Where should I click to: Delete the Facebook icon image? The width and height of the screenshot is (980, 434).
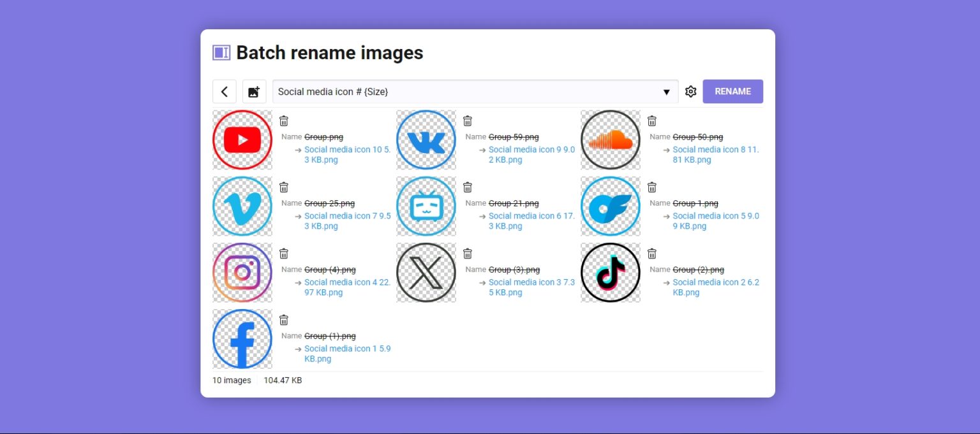click(283, 319)
